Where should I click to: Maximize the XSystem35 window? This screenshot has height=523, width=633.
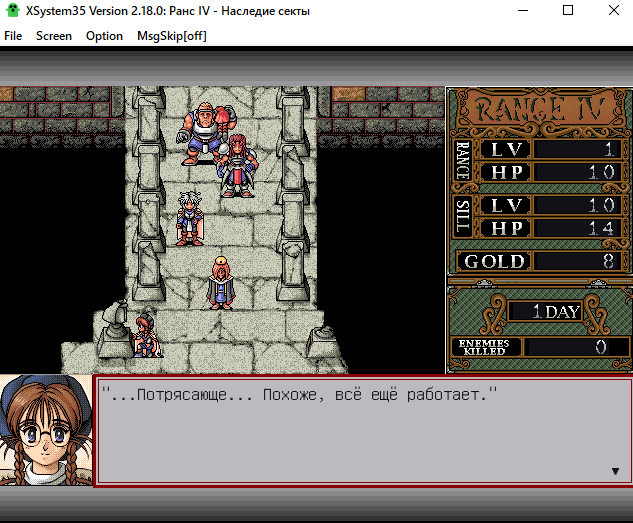[568, 10]
